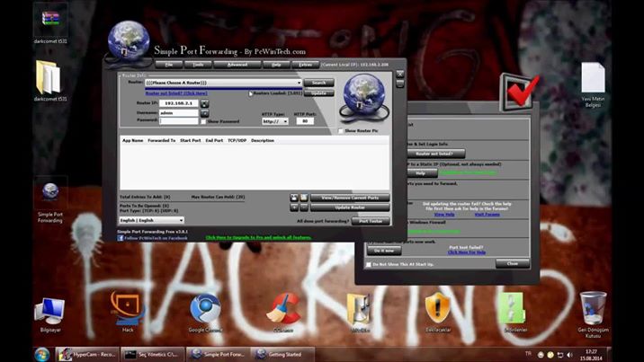Click the Search button next to router list
644x362 pixels.
point(318,83)
